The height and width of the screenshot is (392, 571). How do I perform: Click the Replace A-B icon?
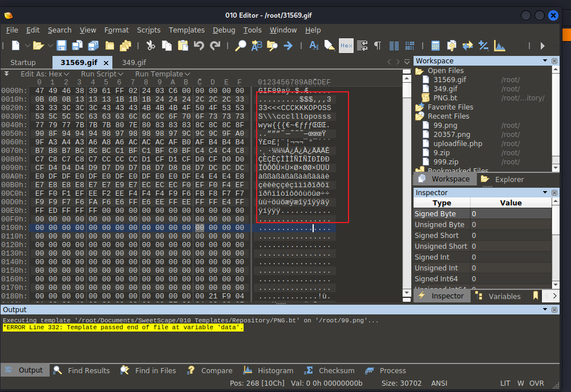(256, 46)
